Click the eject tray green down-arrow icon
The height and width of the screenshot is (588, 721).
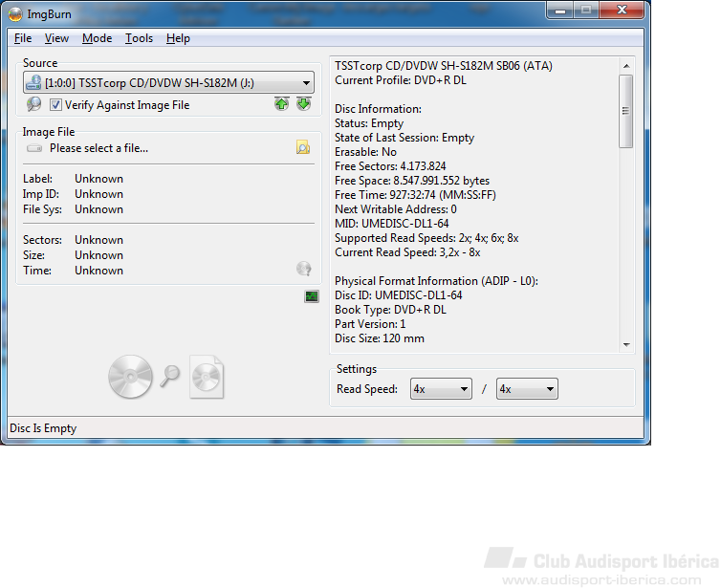pos(303,104)
